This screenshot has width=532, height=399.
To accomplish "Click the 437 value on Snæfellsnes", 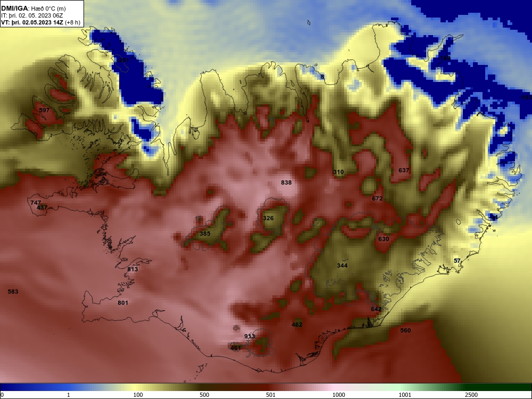I will tap(42, 207).
